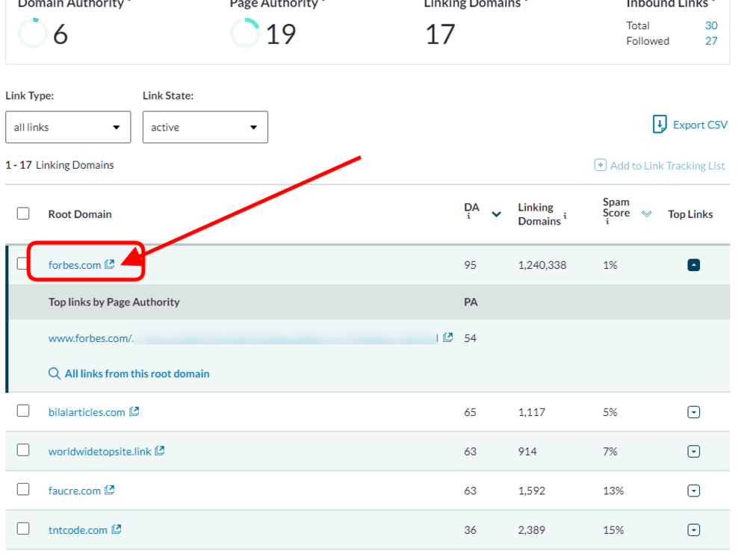Click Page Authority score ring
The width and height of the screenshot is (747, 560).
(x=245, y=33)
